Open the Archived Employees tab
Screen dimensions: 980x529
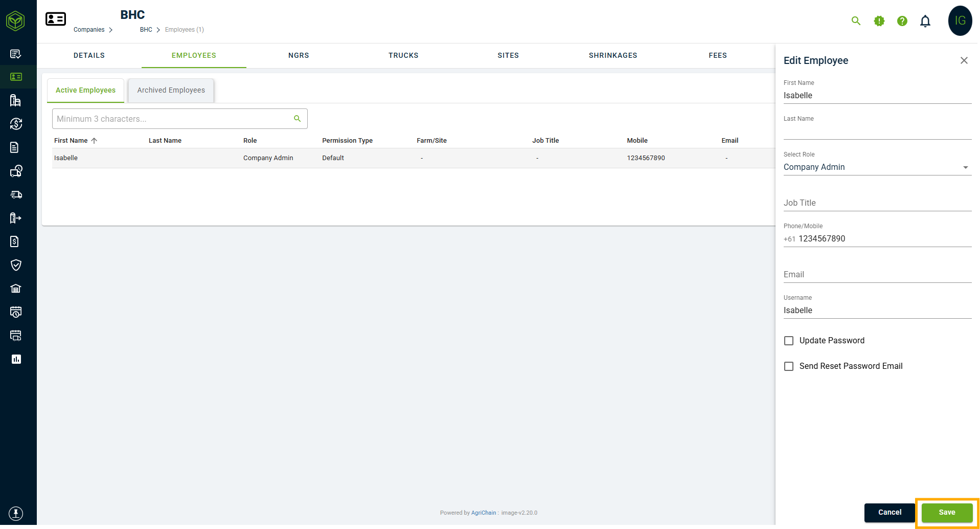(x=171, y=90)
